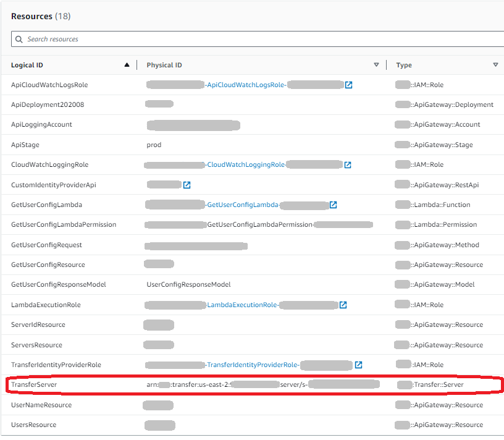504x440 pixels.
Task: Sort by Logical ID ascending arrow
Action: 127,65
